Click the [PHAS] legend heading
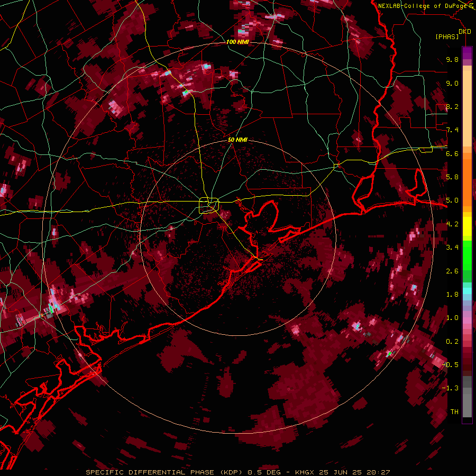The height and width of the screenshot is (476, 476). (x=447, y=36)
